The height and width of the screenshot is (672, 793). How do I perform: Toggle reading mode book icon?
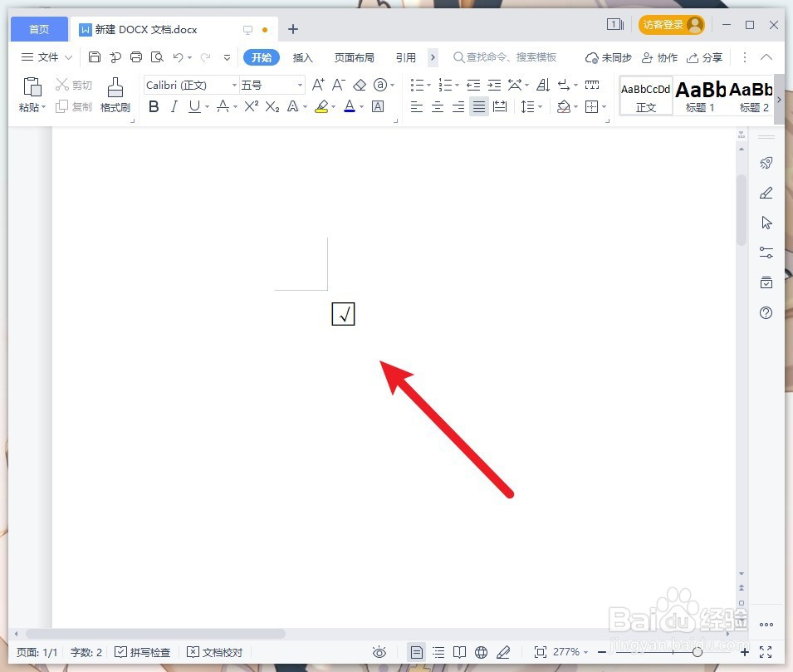460,652
